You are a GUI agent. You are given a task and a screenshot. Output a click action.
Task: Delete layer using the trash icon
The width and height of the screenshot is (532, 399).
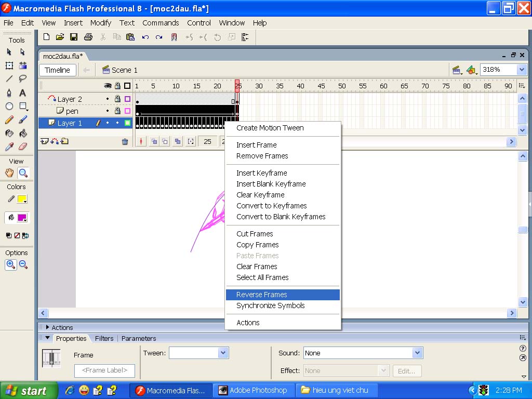(125, 141)
